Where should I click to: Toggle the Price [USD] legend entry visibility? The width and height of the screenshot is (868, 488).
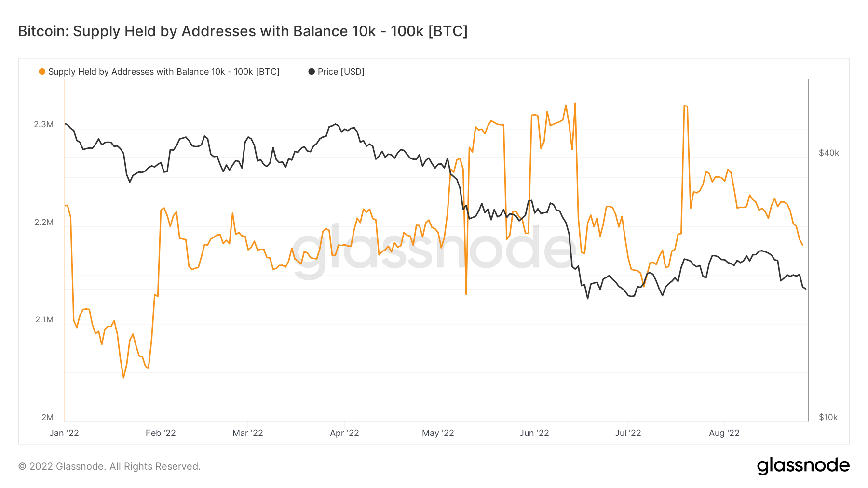[x=340, y=71]
